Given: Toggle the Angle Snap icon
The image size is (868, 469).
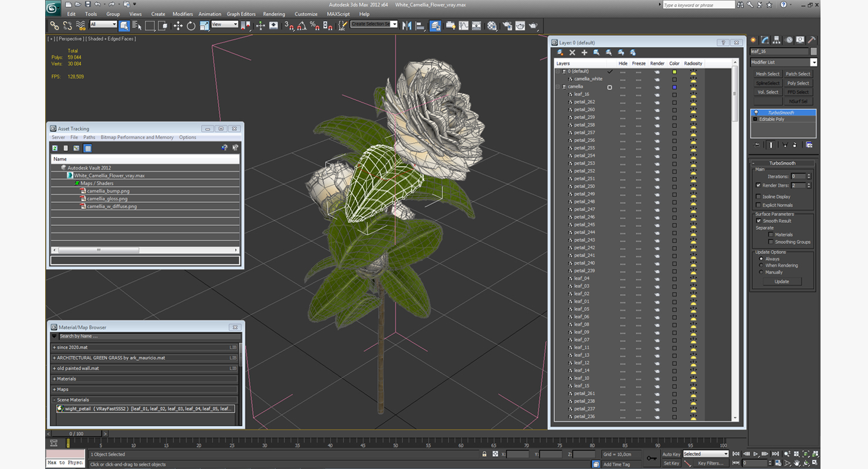Looking at the screenshot, I should pos(301,25).
